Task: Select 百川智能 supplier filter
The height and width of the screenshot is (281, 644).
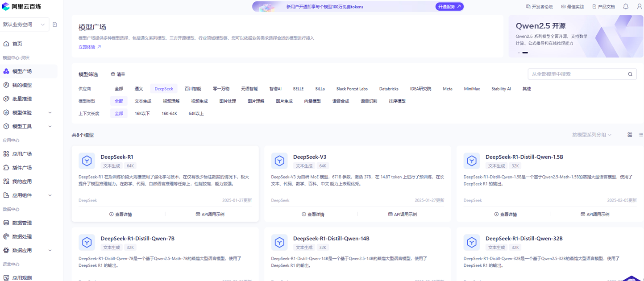Action: (193, 89)
